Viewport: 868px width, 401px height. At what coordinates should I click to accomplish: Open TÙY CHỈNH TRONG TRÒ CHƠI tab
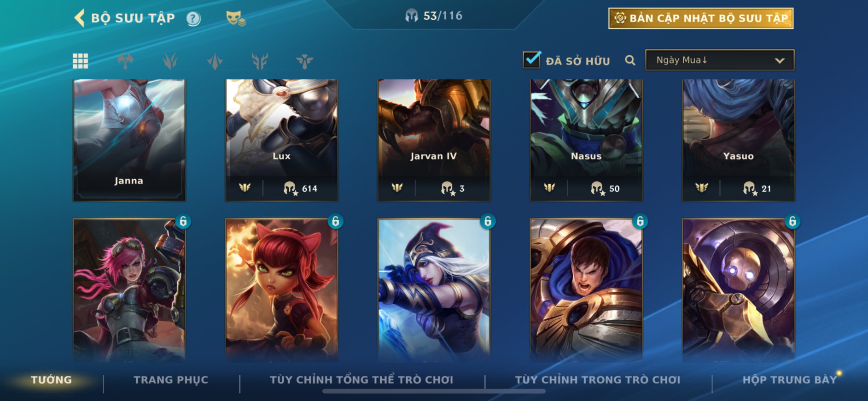point(598,380)
